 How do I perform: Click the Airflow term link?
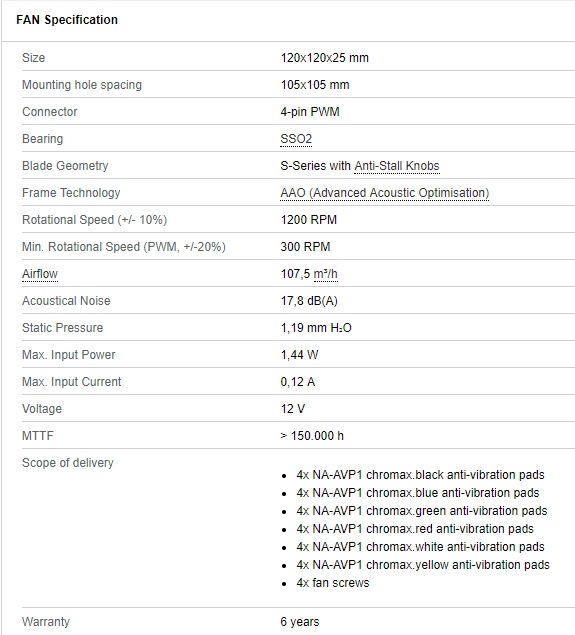(40, 274)
